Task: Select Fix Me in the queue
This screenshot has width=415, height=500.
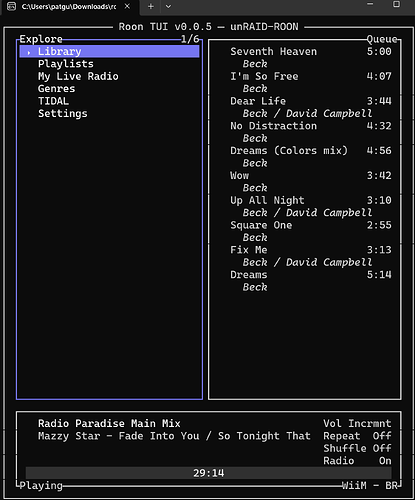Action: point(248,250)
